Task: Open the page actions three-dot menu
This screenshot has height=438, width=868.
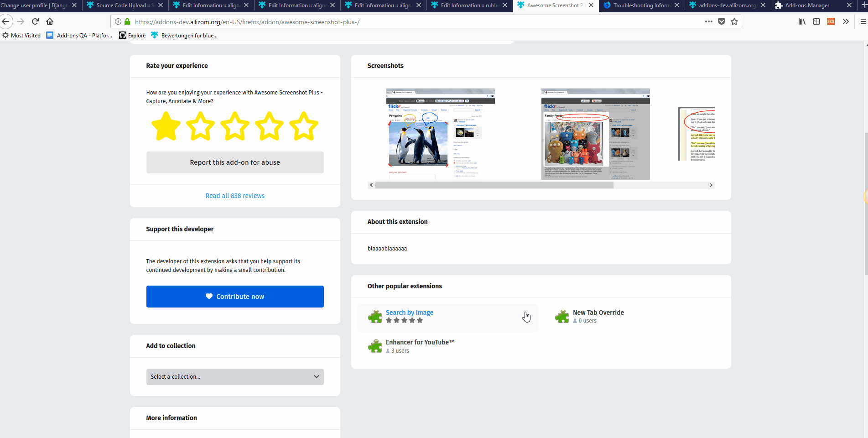Action: coord(708,21)
